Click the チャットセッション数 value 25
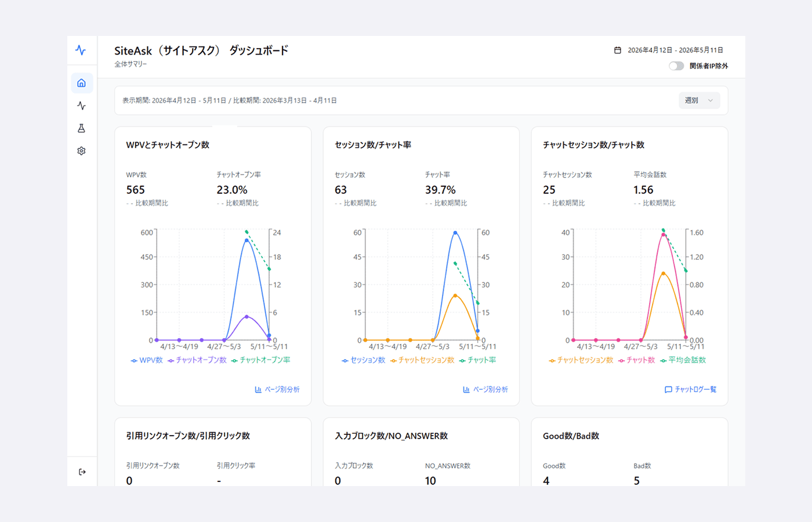 (549, 190)
